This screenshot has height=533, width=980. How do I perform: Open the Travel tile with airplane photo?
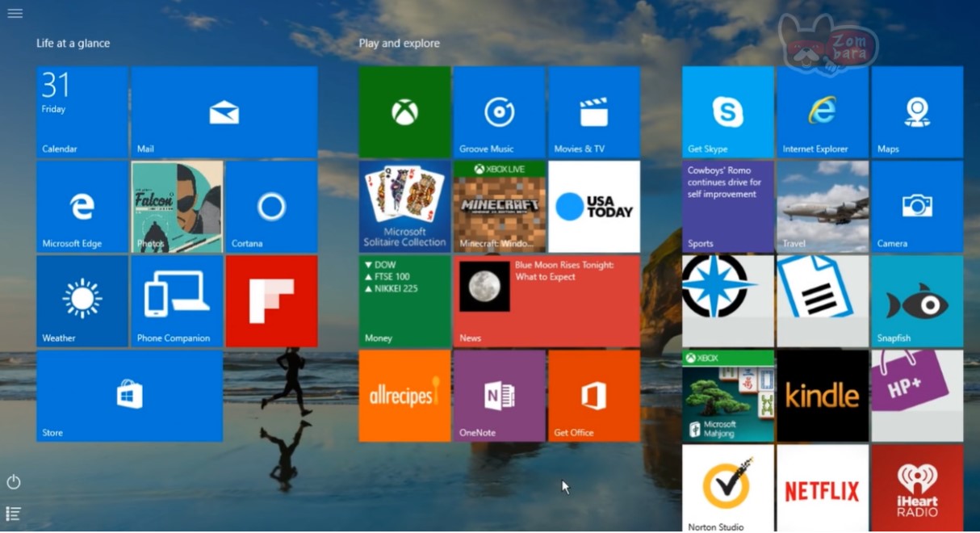[x=823, y=207]
